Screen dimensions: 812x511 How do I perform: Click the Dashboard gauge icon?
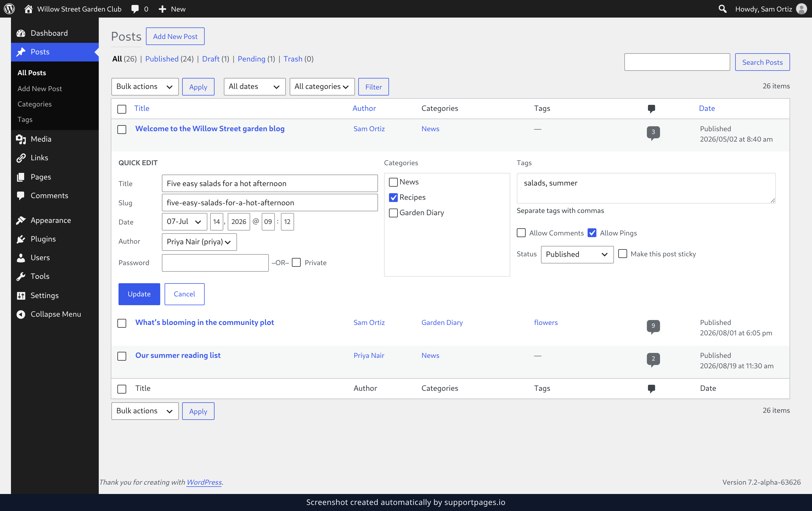pyautogui.click(x=21, y=33)
